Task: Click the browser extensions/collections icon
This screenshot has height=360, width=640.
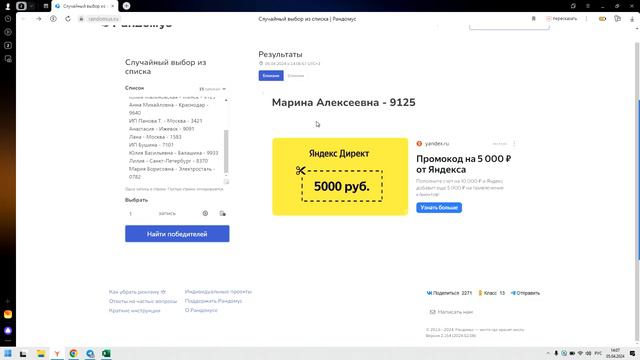Action: (x=617, y=19)
